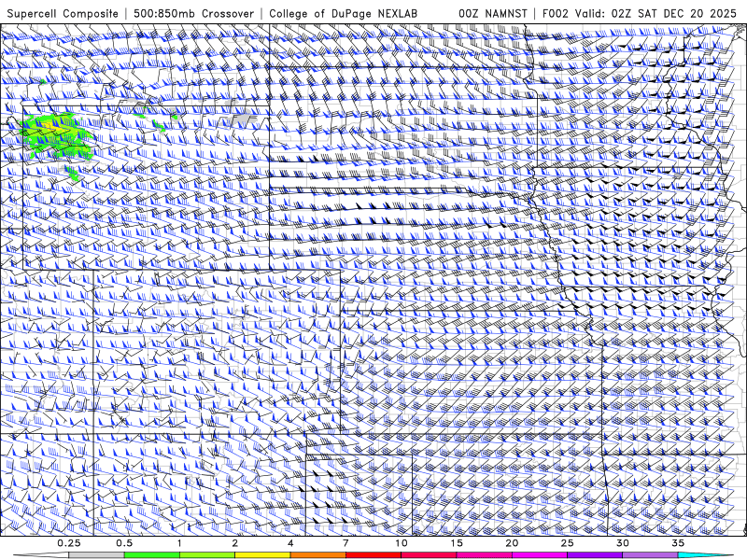Screen dimensions: 747x560
Task: Click the crimson 10–15 legend swatch
Action: [429, 555]
